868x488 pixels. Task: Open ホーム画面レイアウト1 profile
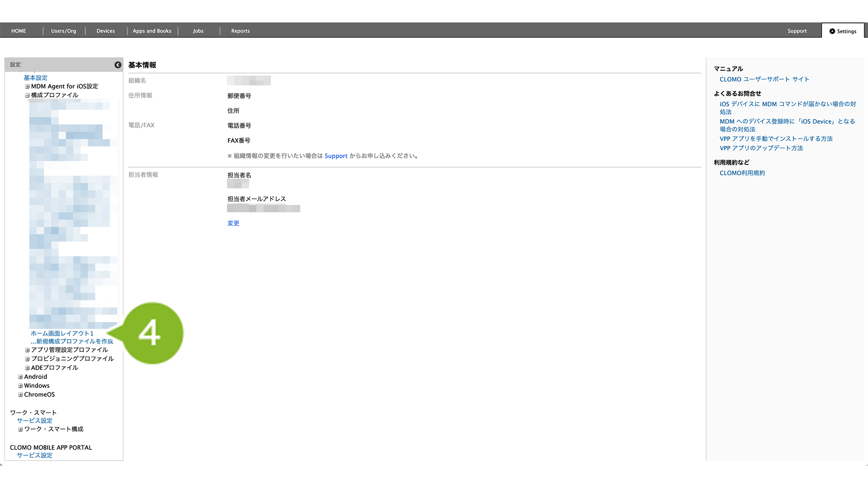62,334
